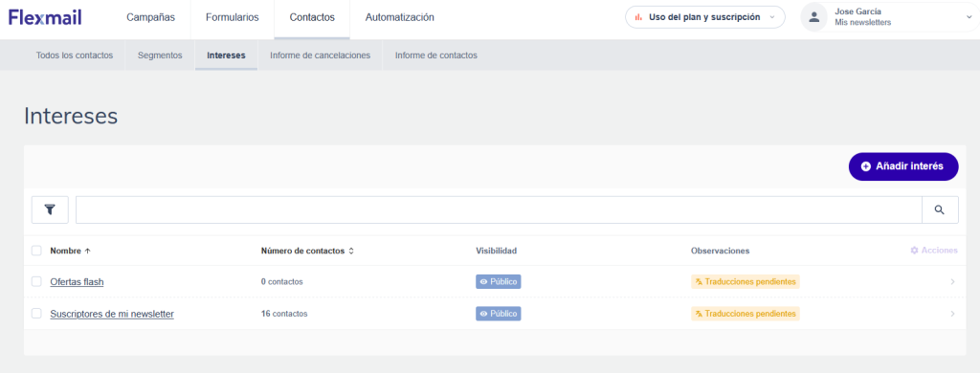Screen dimensions: 980x373
Task: Open the Automatización menu
Action: pyautogui.click(x=399, y=17)
